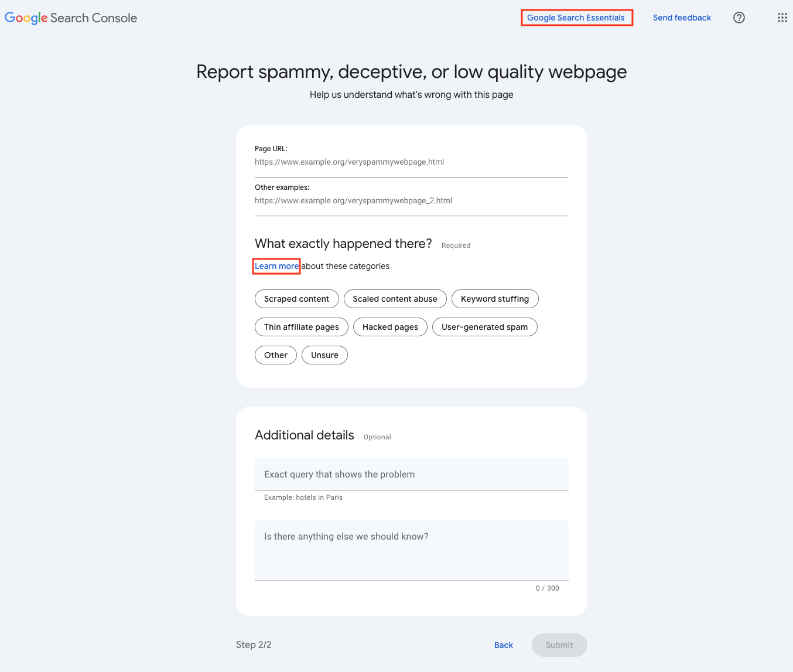Image resolution: width=793 pixels, height=672 pixels.
Task: Click the anything else we should know field
Action: tap(411, 550)
